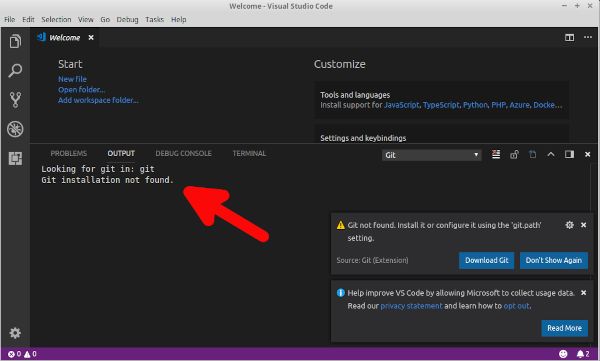Screen dimensions: 600x361
Task: Click the JavaScript language link
Action: pos(401,105)
